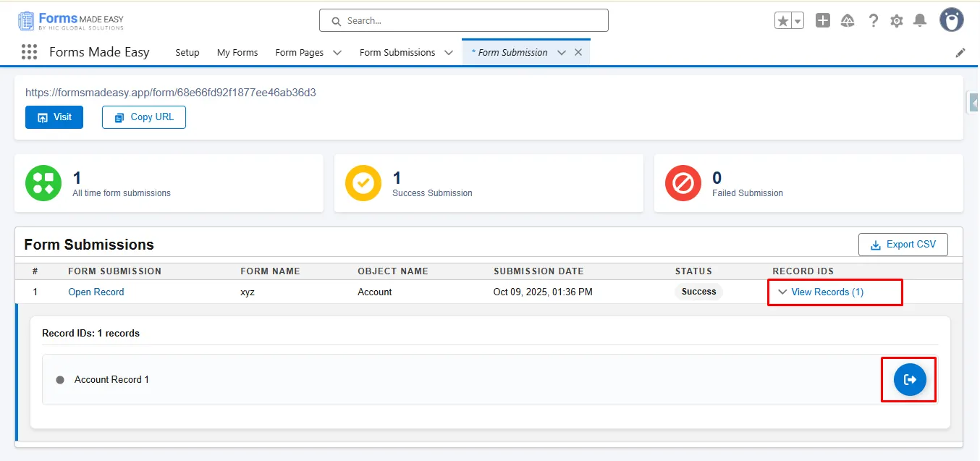Open the Global Actions plus icon
Image resolution: width=980 pixels, height=461 pixels.
[x=823, y=21]
